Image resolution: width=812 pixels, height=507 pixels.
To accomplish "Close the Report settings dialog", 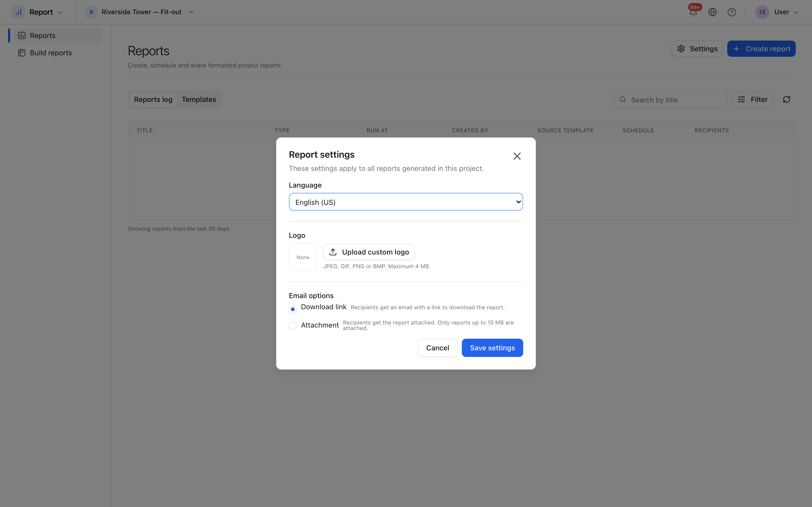I will [517, 156].
